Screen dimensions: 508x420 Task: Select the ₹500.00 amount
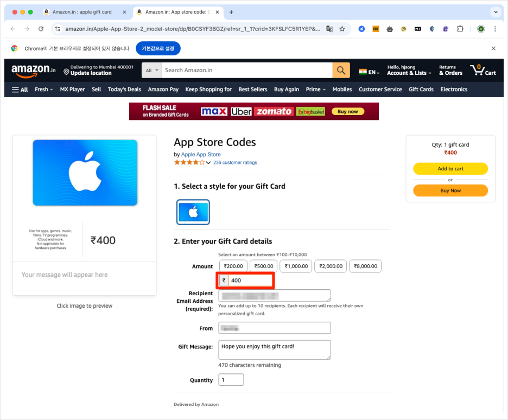(x=263, y=266)
